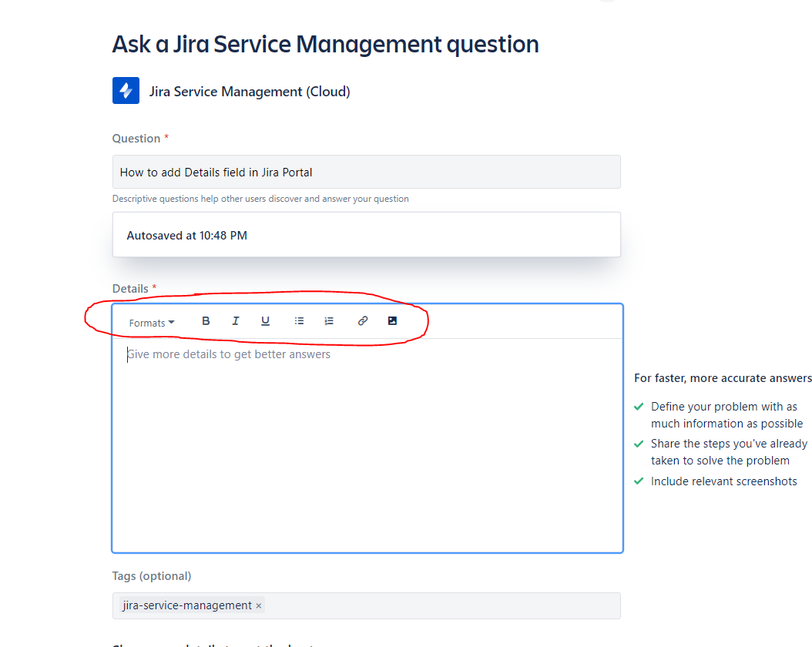Click the 'Autosaved at 10:48 PM' notice
This screenshot has height=647, width=812.
coord(366,234)
